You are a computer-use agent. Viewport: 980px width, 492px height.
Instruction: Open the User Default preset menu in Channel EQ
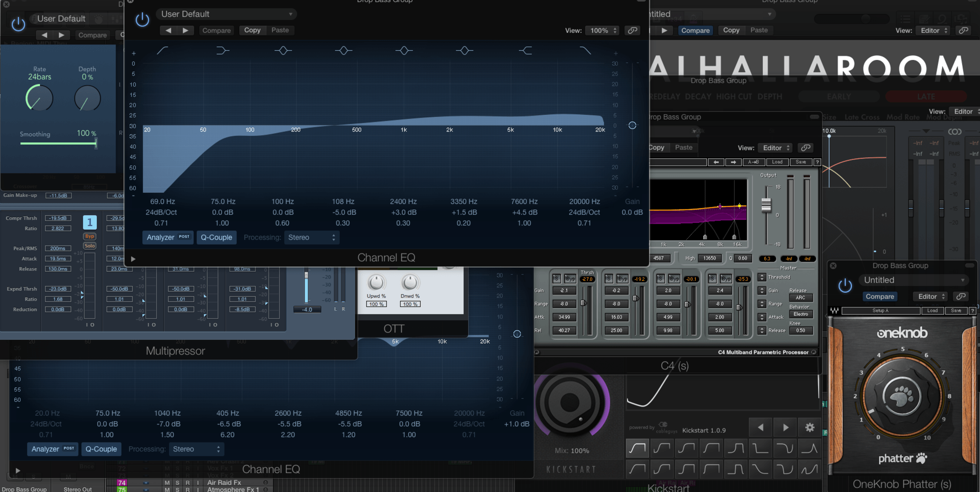226,14
